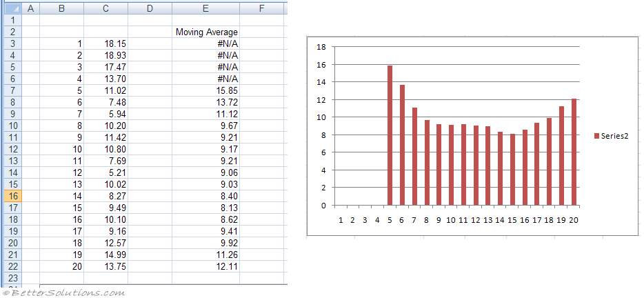Click the Series2 legend entry
The image size is (644, 298).
click(611, 136)
